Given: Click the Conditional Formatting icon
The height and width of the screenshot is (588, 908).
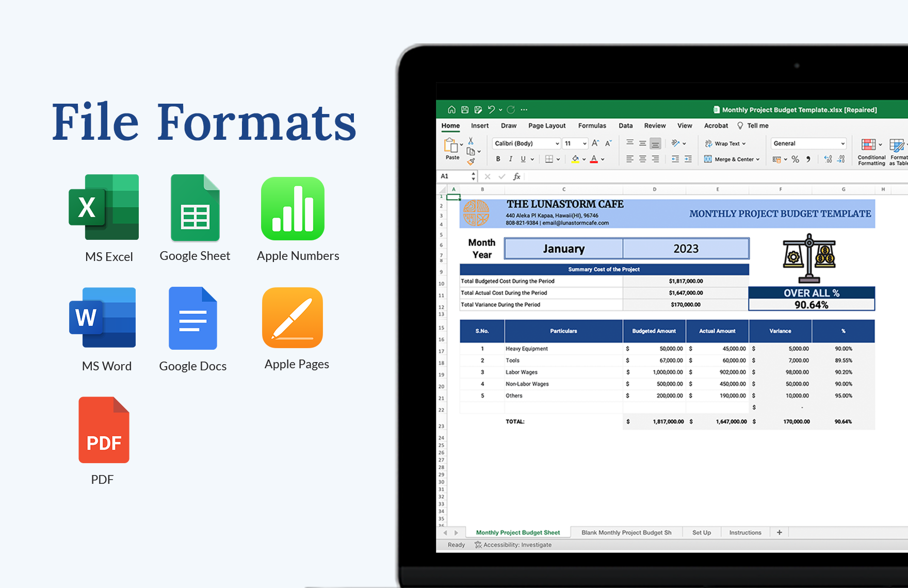Looking at the screenshot, I should pyautogui.click(x=869, y=145).
